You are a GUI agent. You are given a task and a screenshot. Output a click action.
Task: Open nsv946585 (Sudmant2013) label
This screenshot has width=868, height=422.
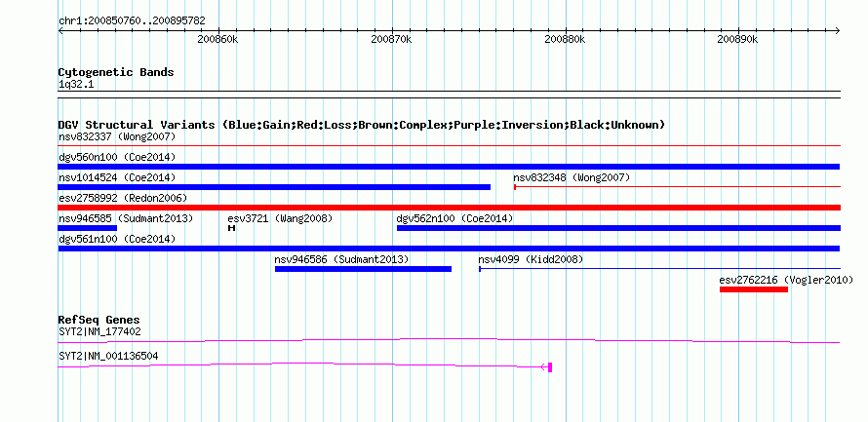click(126, 218)
